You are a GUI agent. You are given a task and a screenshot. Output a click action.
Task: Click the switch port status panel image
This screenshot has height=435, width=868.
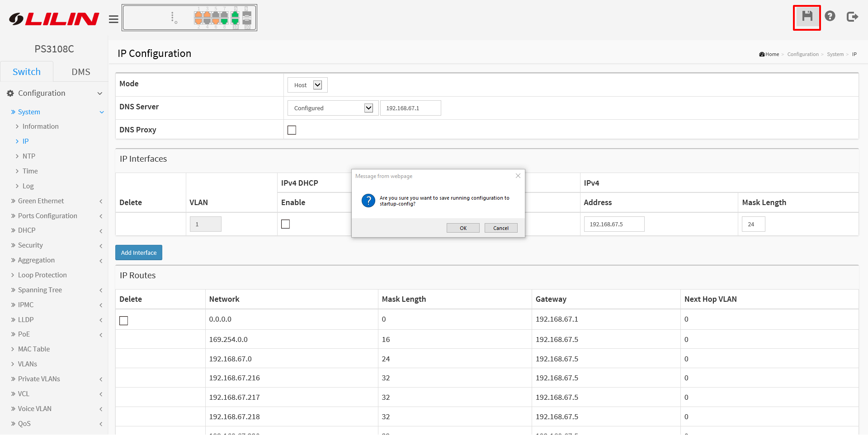[189, 18]
